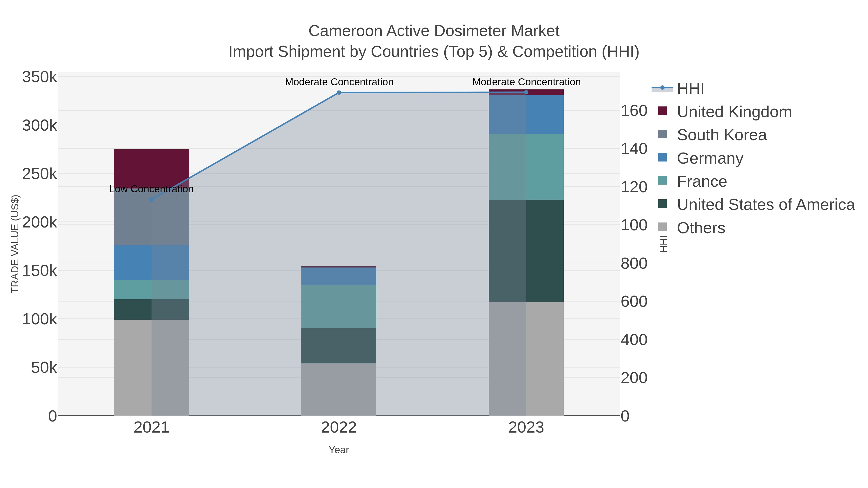This screenshot has width=868, height=488.
Task: Toggle Germany legend entry
Action: 700,158
